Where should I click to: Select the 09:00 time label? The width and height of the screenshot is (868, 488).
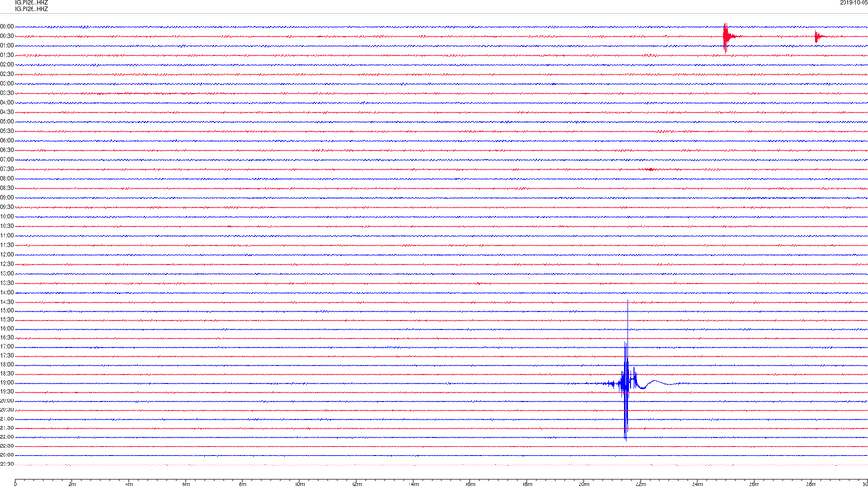[x=6, y=198]
